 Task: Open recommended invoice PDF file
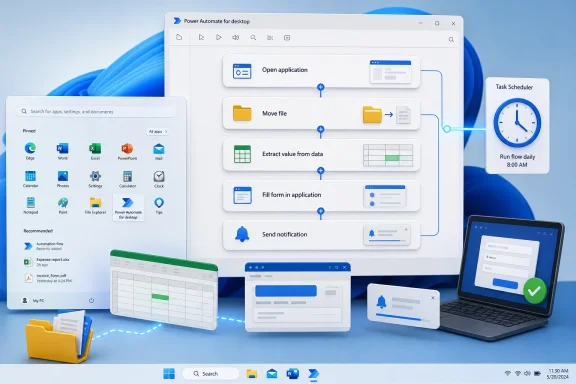pos(48,278)
